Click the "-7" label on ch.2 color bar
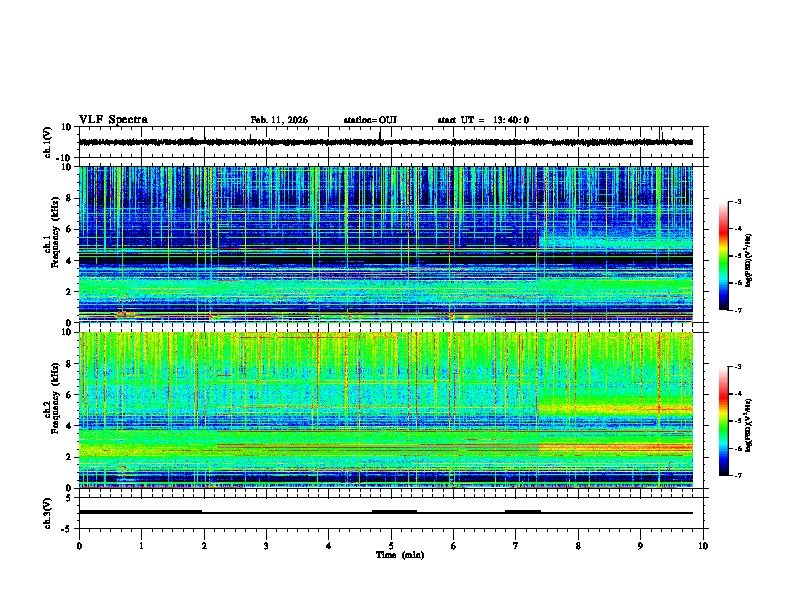Image resolution: width=792 pixels, height=612 pixels. 737,475
